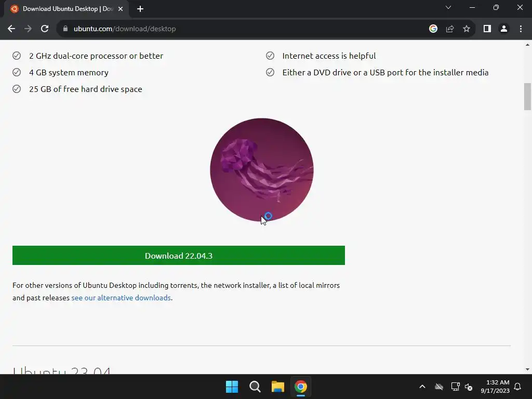Share this page icon
This screenshot has height=399, width=532.
(x=450, y=29)
